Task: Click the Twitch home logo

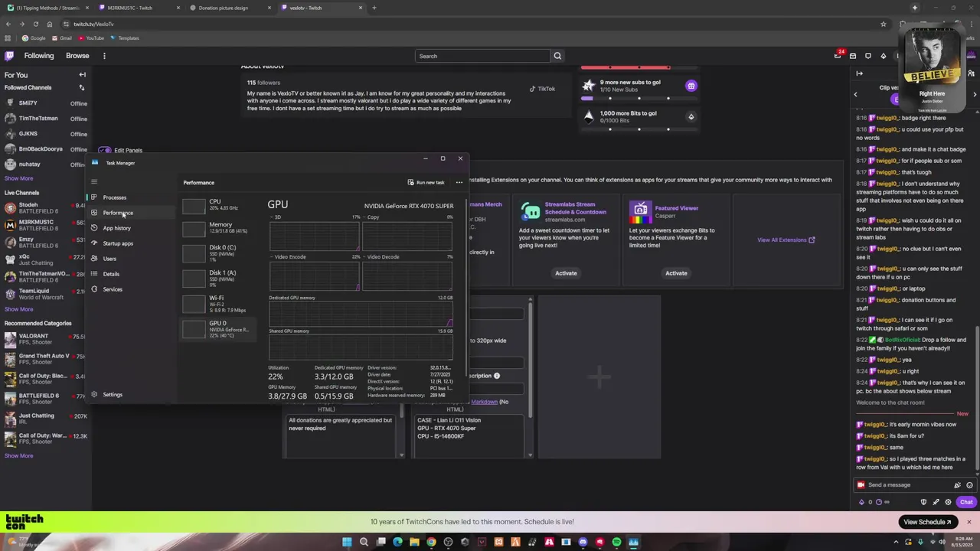Action: click(x=9, y=56)
